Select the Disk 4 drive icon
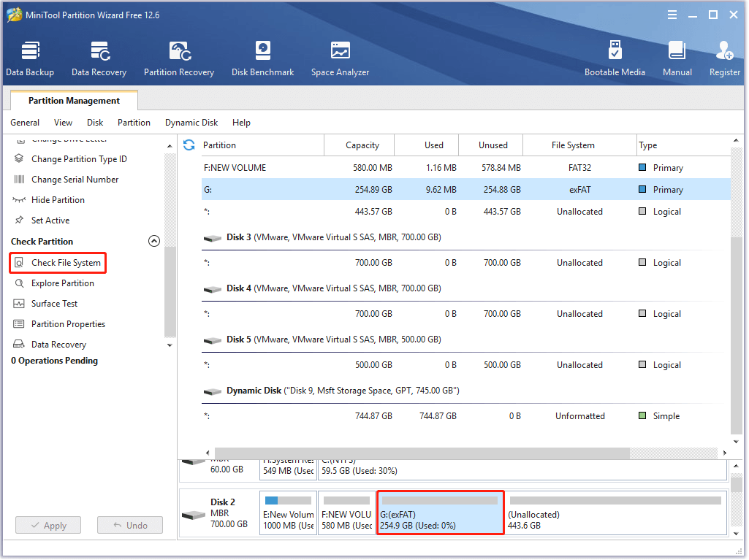This screenshot has width=749, height=560. (212, 289)
